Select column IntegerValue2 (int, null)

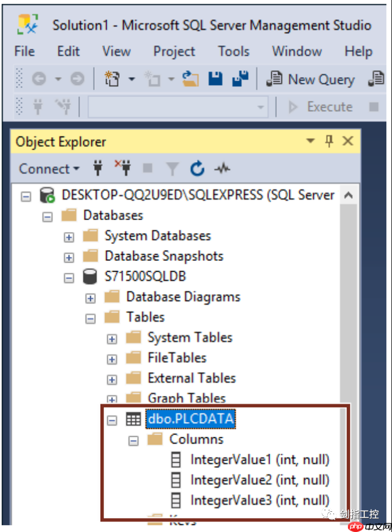[x=260, y=480]
